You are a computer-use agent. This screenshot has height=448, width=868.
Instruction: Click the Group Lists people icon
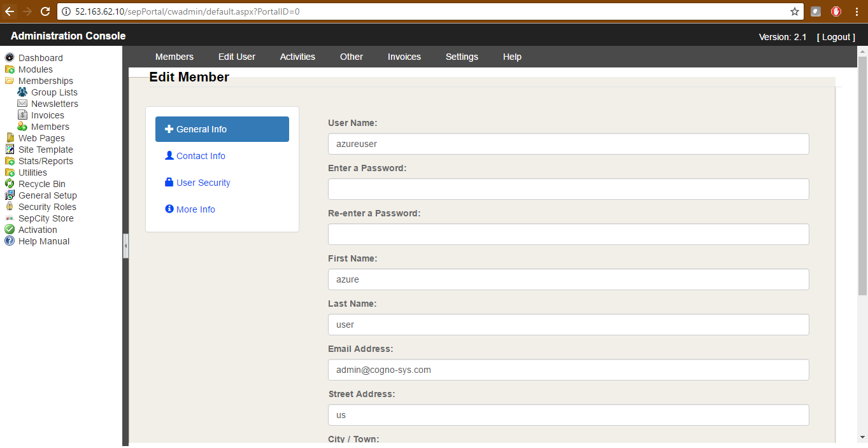point(22,92)
